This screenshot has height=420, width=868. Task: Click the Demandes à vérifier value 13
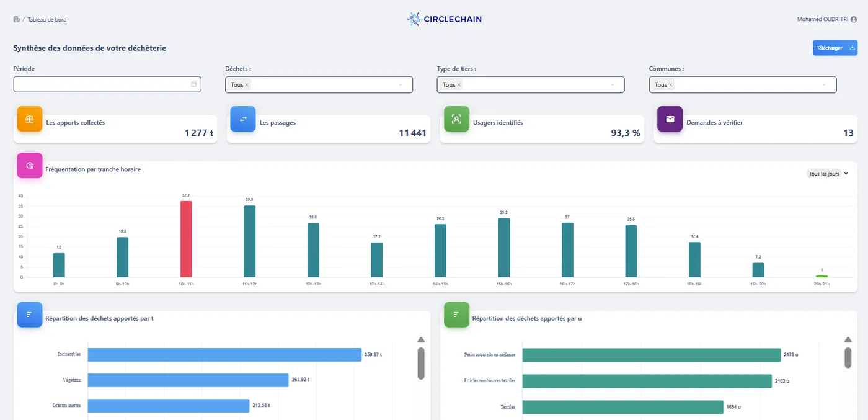click(849, 133)
